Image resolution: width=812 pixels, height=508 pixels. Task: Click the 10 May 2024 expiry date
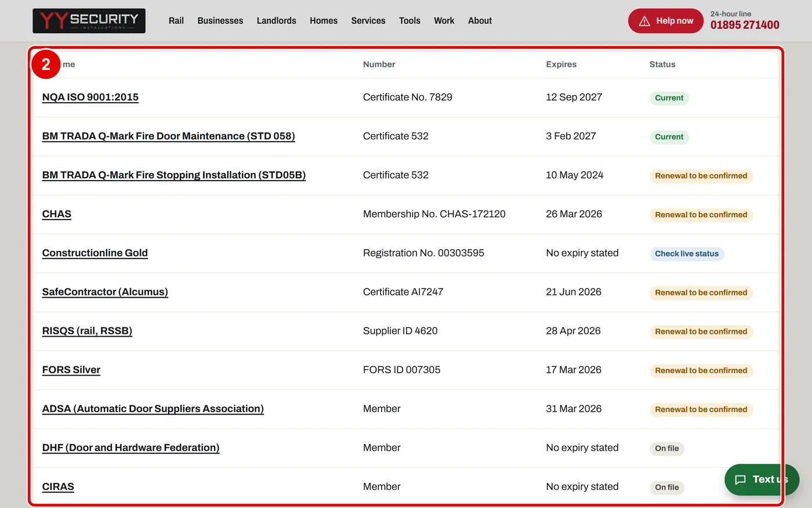(574, 175)
